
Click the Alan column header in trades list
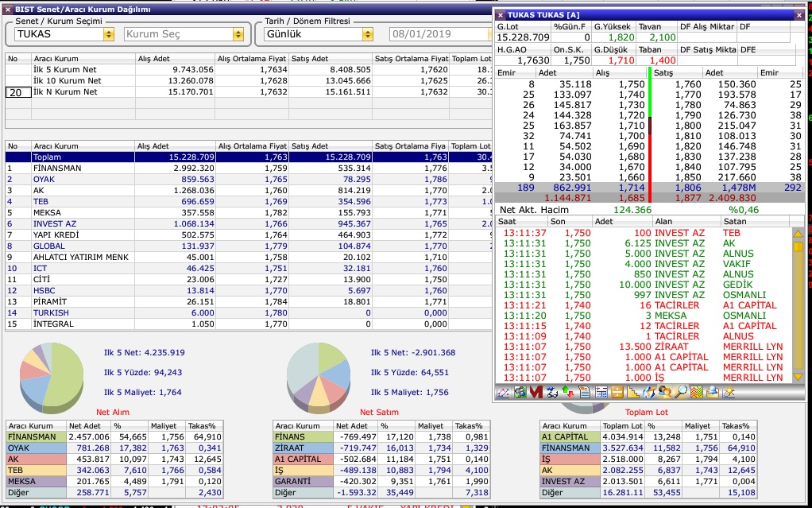pyautogui.click(x=686, y=221)
